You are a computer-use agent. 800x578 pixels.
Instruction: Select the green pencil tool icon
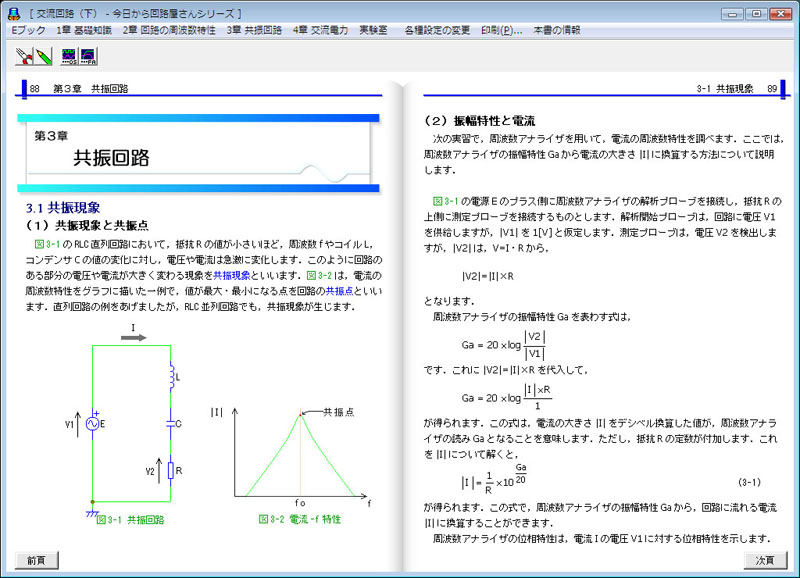[44, 56]
